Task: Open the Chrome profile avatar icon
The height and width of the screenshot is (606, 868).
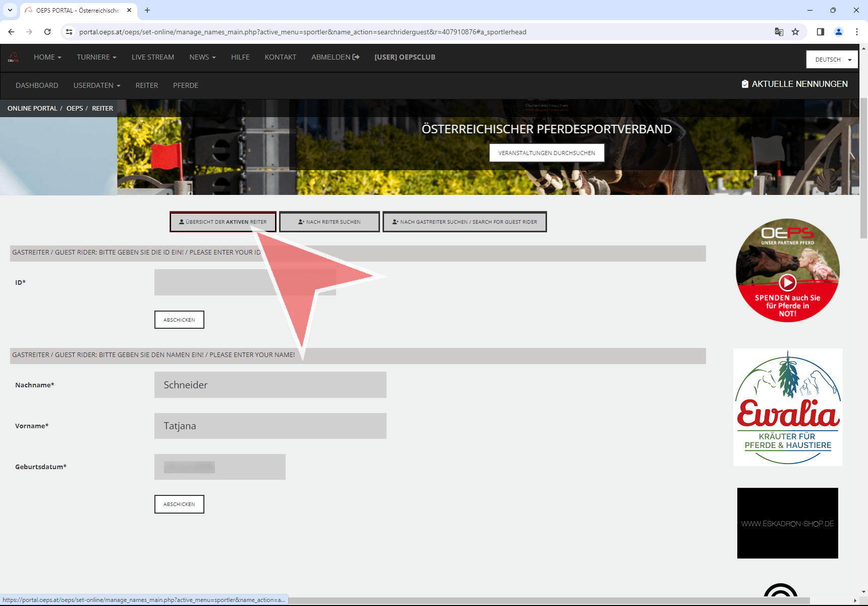Action: 838,32
